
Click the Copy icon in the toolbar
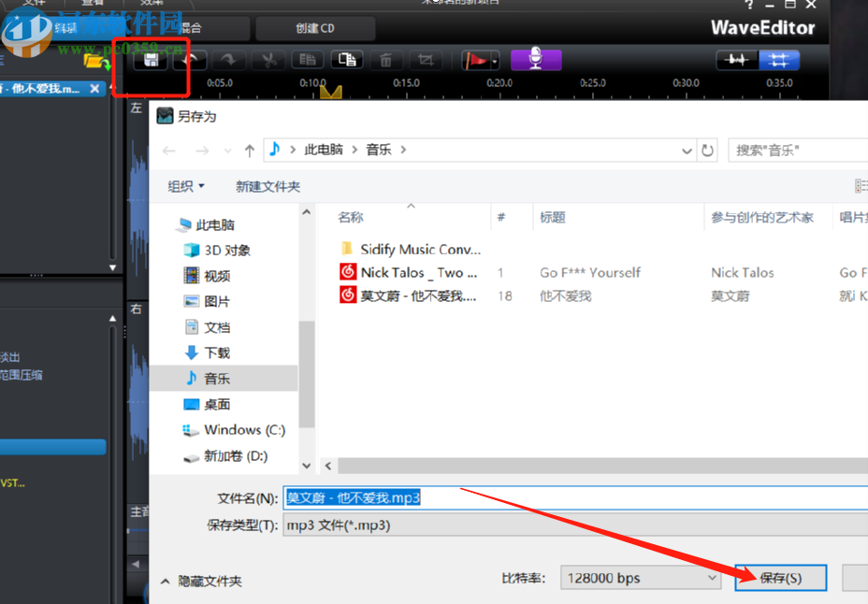coord(307,60)
